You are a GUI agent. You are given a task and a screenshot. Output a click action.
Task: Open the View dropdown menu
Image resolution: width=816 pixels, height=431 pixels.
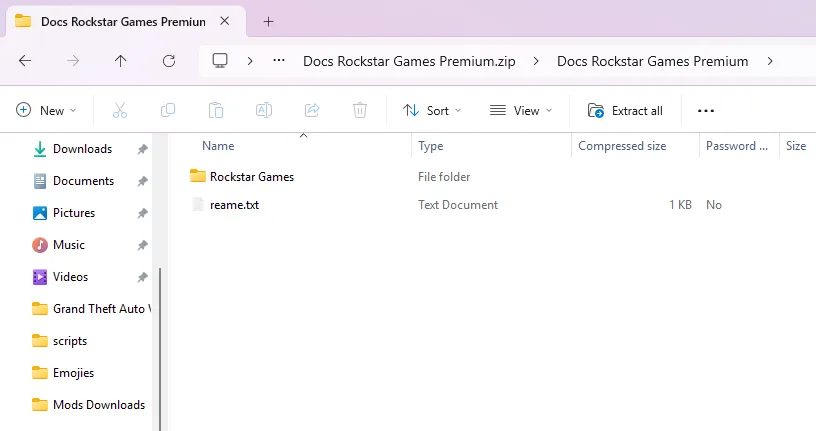521,110
